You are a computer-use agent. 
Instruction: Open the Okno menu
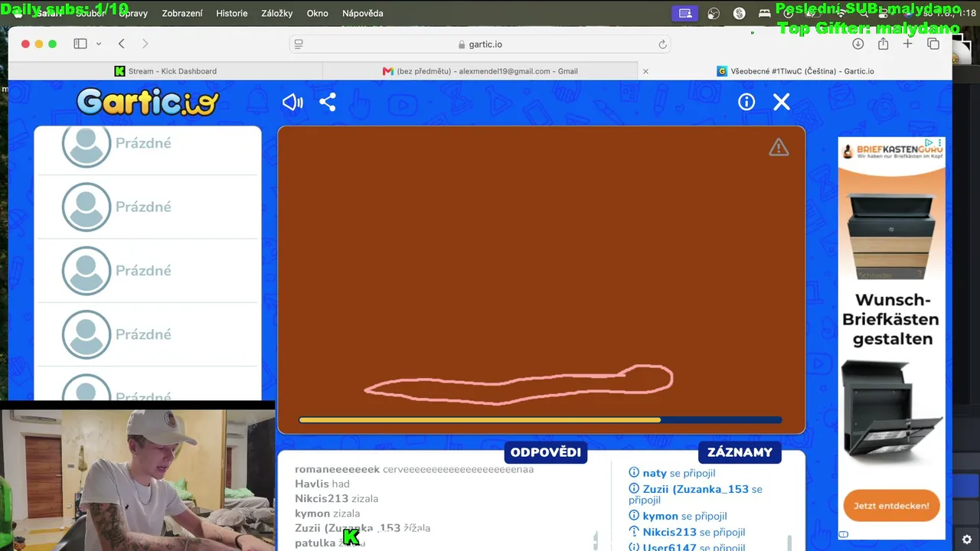tap(317, 13)
